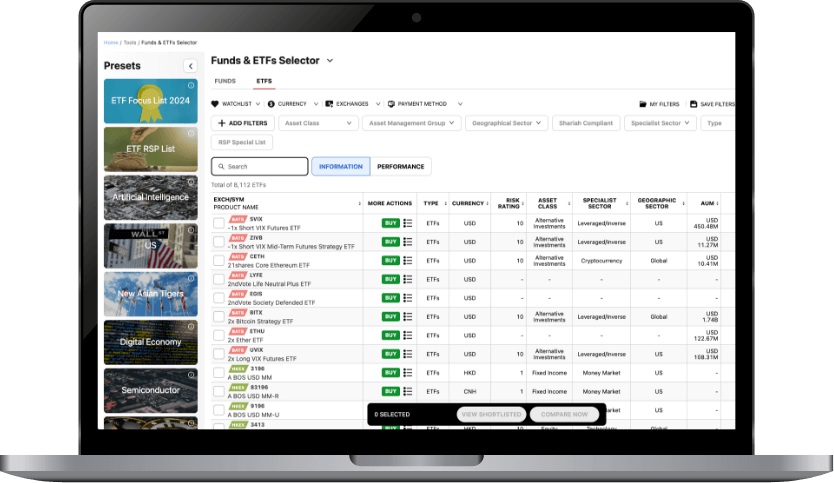
Task: Open the info icon on ETF Focus List 2024
Action: pyautogui.click(x=191, y=85)
